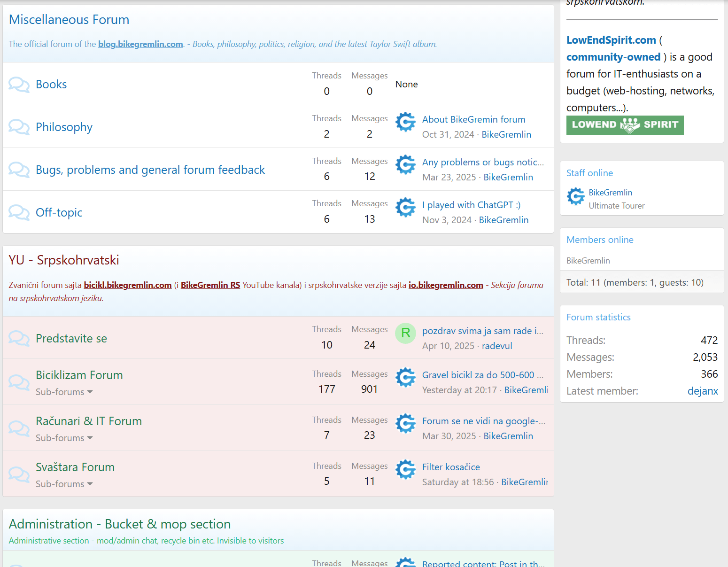Image resolution: width=728 pixels, height=567 pixels.
Task: Open thread 'Forum se ne vidi na google-...'
Action: 484,421
